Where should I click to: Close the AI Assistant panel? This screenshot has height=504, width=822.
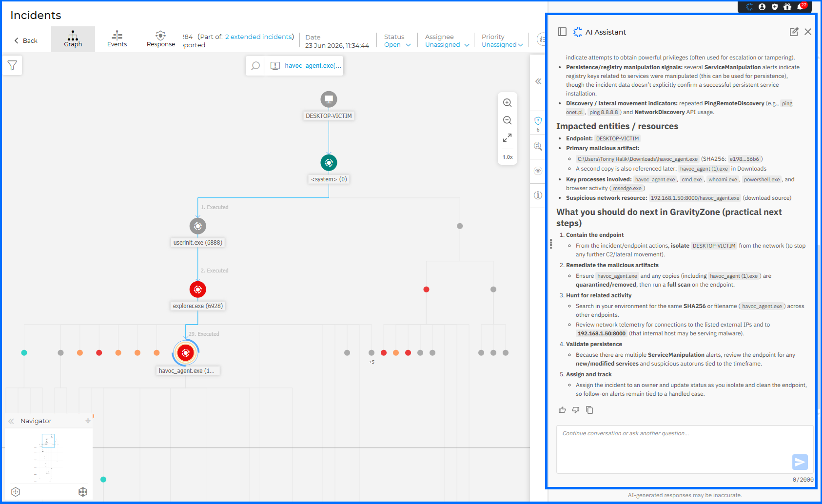pyautogui.click(x=808, y=32)
